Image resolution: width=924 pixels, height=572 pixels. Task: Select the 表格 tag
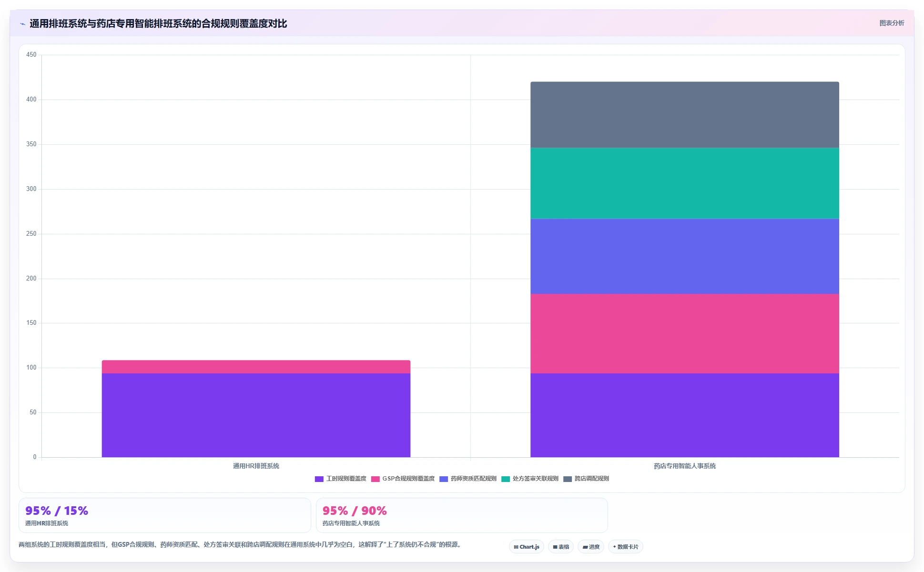(x=561, y=547)
